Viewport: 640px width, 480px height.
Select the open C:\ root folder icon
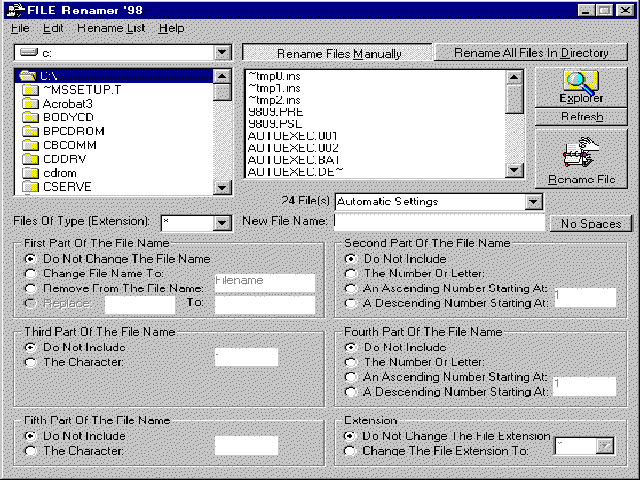coord(29,76)
